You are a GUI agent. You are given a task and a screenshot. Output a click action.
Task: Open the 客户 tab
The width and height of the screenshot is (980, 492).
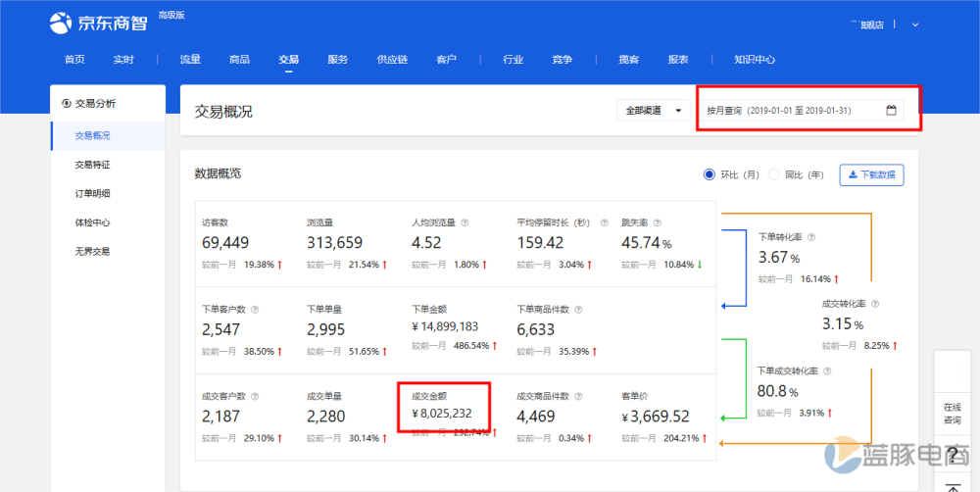tap(446, 60)
